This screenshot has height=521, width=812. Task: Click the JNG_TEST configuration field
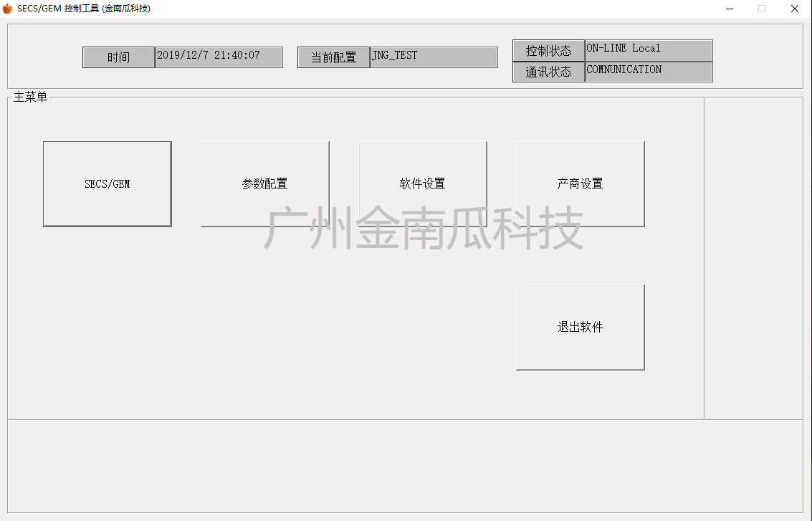pyautogui.click(x=434, y=57)
